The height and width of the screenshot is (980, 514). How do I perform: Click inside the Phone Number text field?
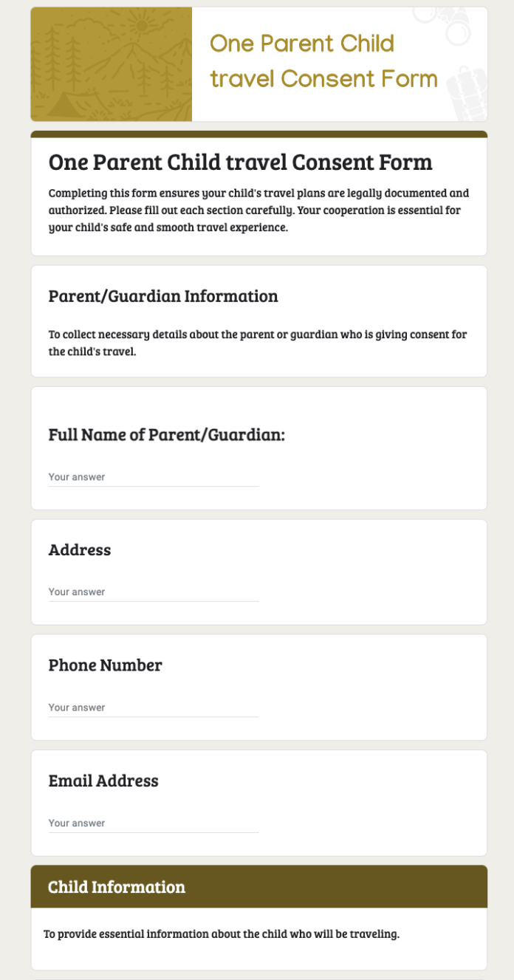coord(153,707)
